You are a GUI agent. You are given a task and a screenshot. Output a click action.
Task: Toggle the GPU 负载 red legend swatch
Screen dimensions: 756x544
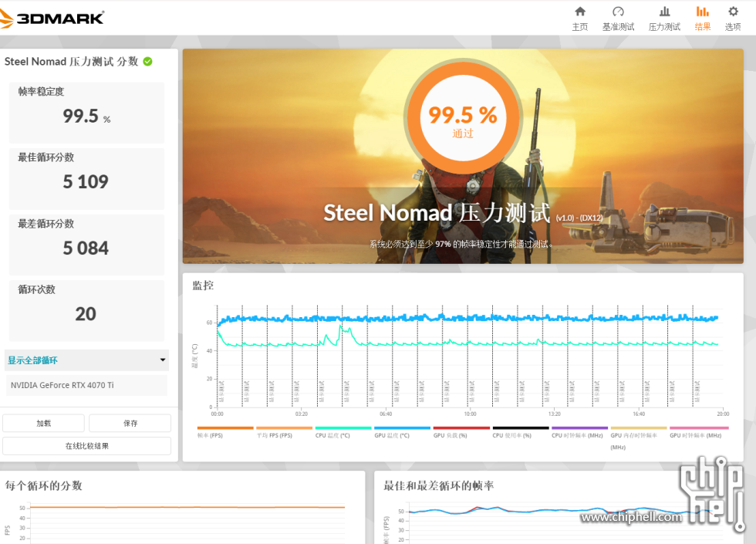[461, 427]
